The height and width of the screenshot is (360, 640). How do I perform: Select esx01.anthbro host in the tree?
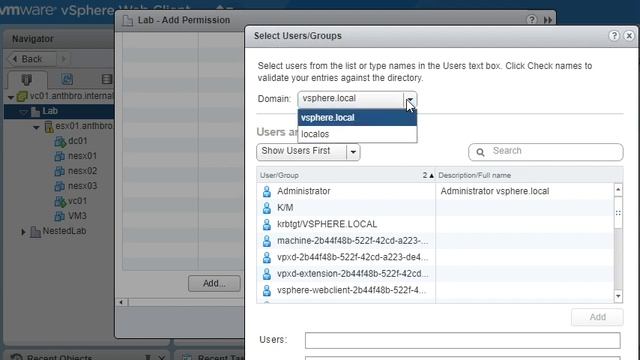(x=84, y=126)
